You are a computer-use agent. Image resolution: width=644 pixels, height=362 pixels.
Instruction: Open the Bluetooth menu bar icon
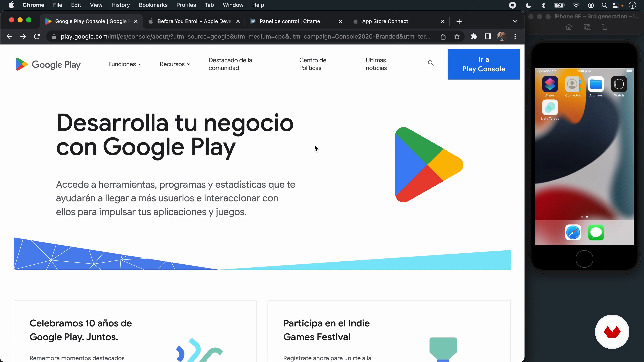pos(543,5)
